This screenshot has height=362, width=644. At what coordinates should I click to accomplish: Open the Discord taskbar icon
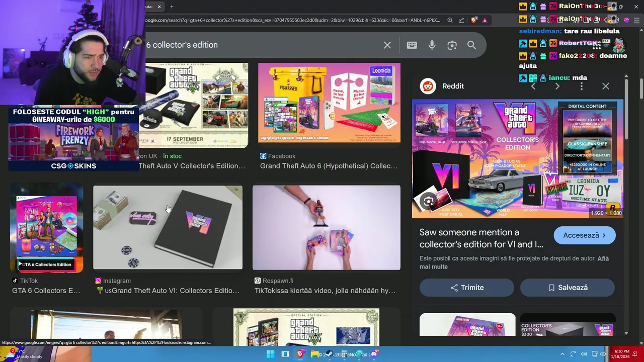pyautogui.click(x=374, y=353)
